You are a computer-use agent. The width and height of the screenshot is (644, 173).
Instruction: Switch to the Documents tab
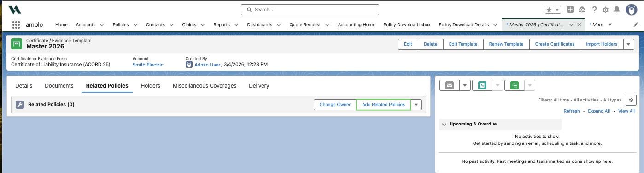tap(59, 86)
